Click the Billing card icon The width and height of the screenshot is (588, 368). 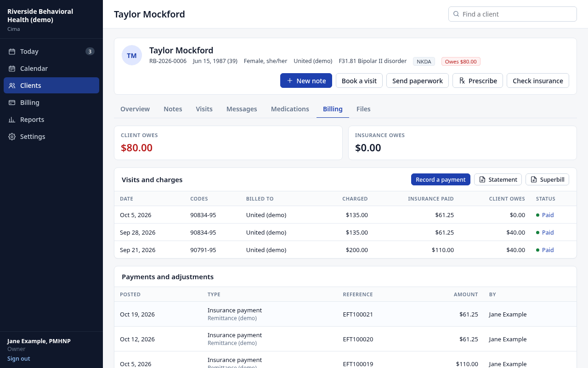point(12,103)
